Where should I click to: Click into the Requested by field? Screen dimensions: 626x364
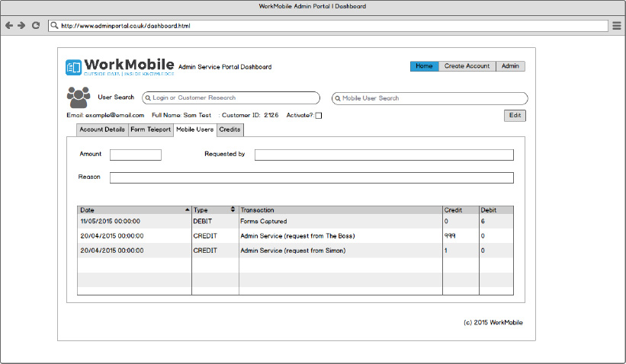[384, 155]
